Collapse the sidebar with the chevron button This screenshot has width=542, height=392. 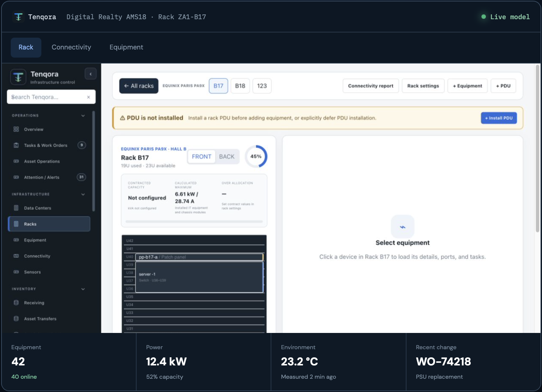tap(90, 74)
